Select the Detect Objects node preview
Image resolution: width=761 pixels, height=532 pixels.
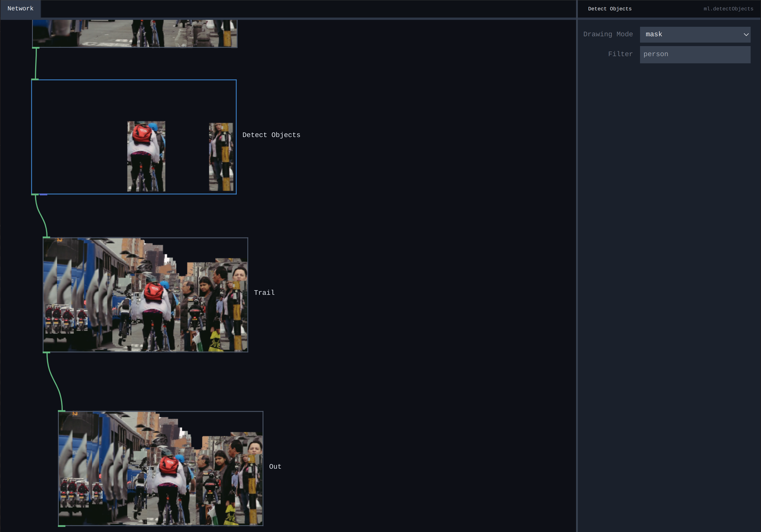click(x=134, y=136)
